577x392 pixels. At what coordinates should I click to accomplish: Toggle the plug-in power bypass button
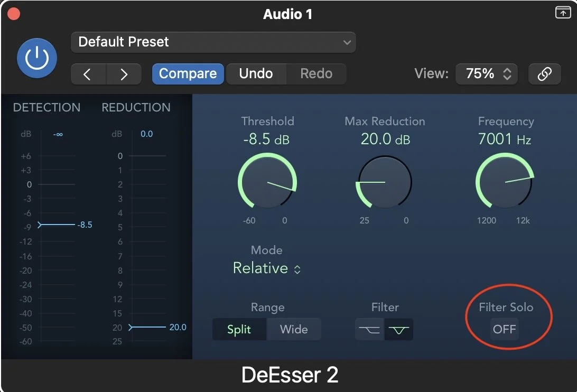point(37,58)
